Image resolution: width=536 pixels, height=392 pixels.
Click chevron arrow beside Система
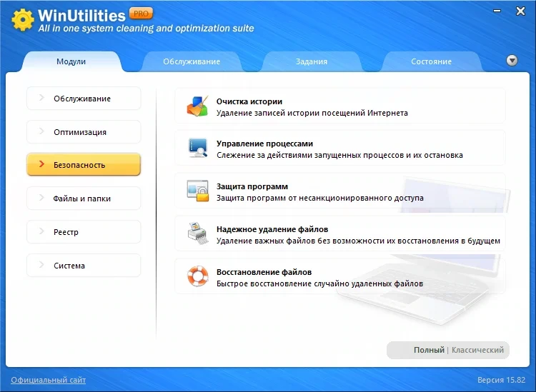[41, 265]
